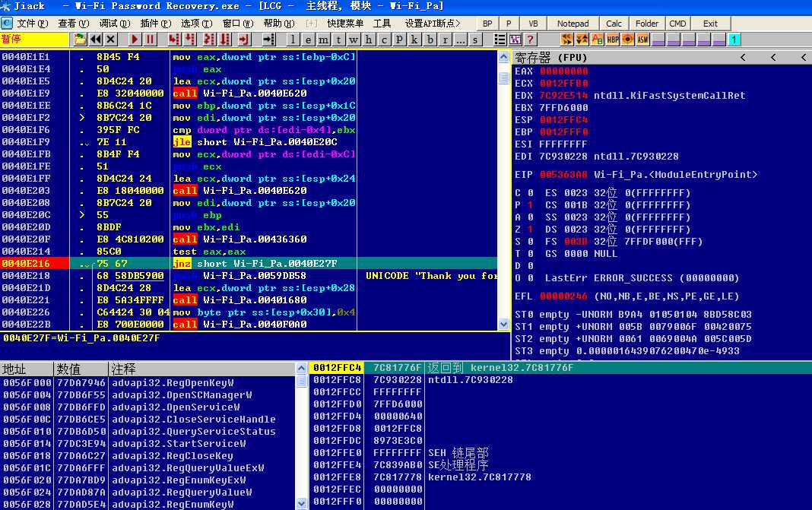The height and width of the screenshot is (510, 812).
Task: Open Memory map with 'm' button
Action: pyautogui.click(x=324, y=40)
